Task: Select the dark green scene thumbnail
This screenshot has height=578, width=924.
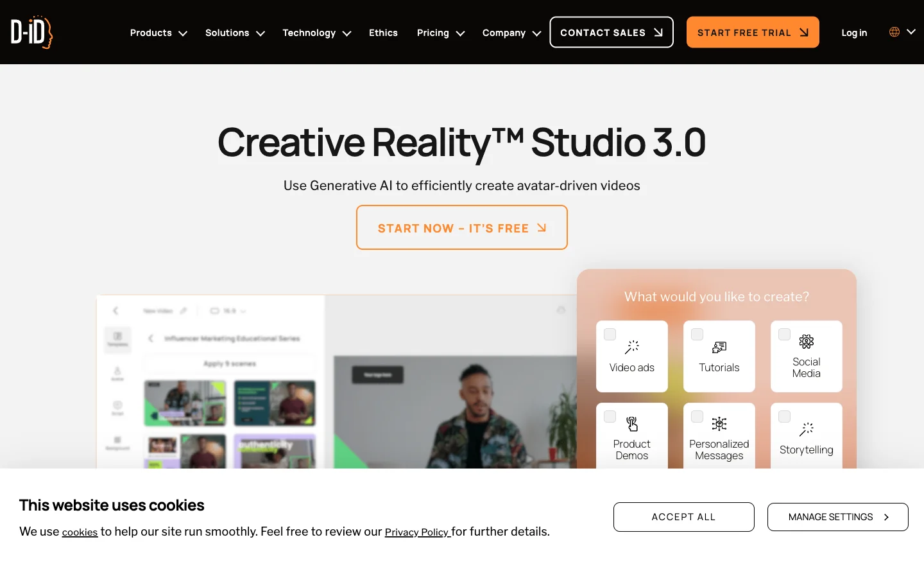Action: tap(275, 403)
